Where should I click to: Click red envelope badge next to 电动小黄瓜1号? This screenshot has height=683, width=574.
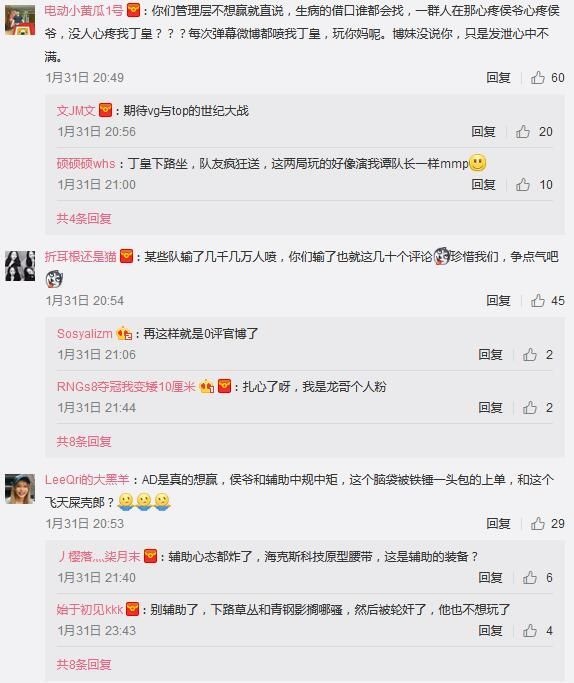pos(133,10)
